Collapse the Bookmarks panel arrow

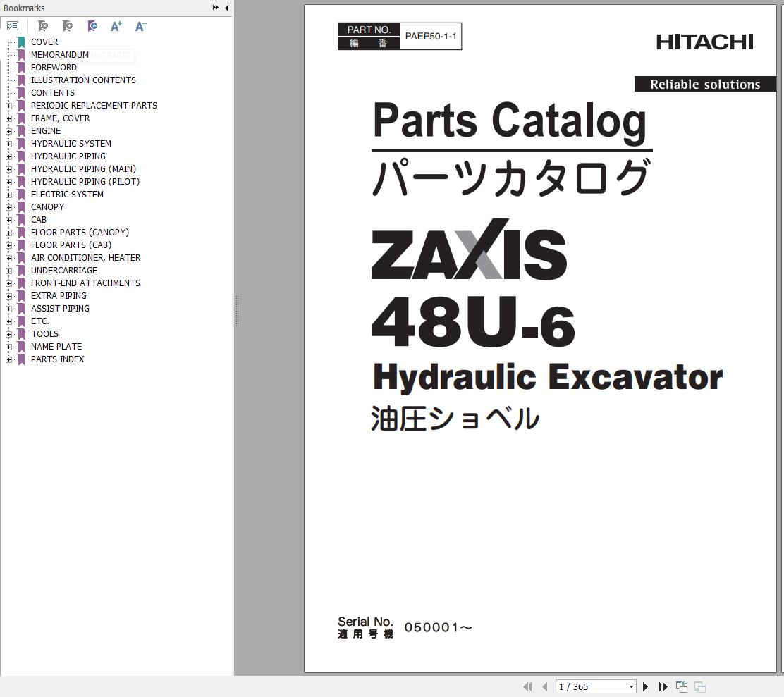point(227,8)
